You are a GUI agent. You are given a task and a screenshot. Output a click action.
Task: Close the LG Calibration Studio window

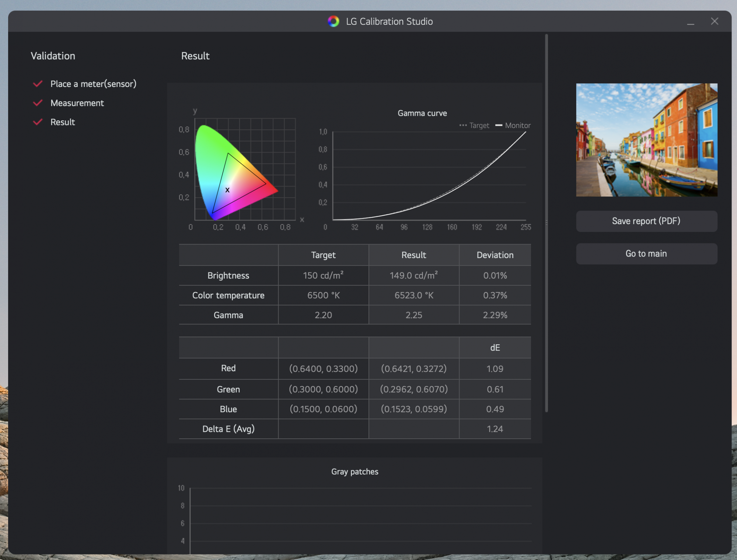(715, 21)
